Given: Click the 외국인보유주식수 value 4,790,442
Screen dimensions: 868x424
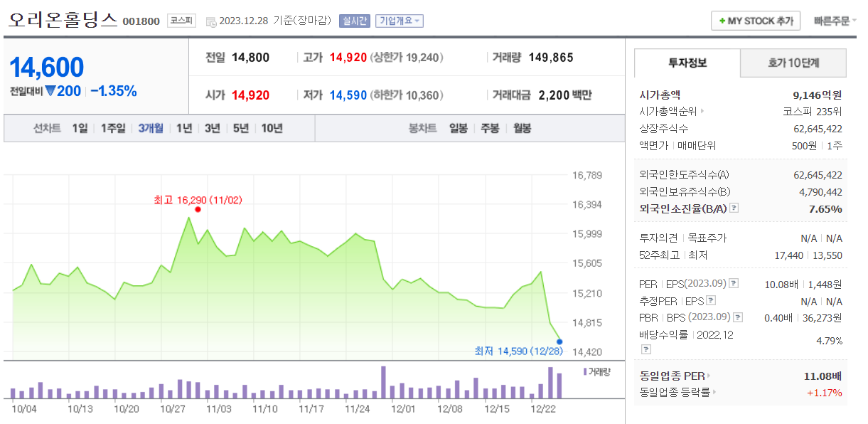Looking at the screenshot, I should 821,191.
